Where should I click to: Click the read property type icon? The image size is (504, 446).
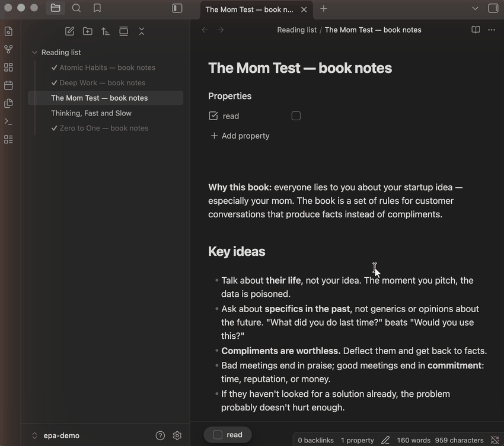click(x=213, y=116)
